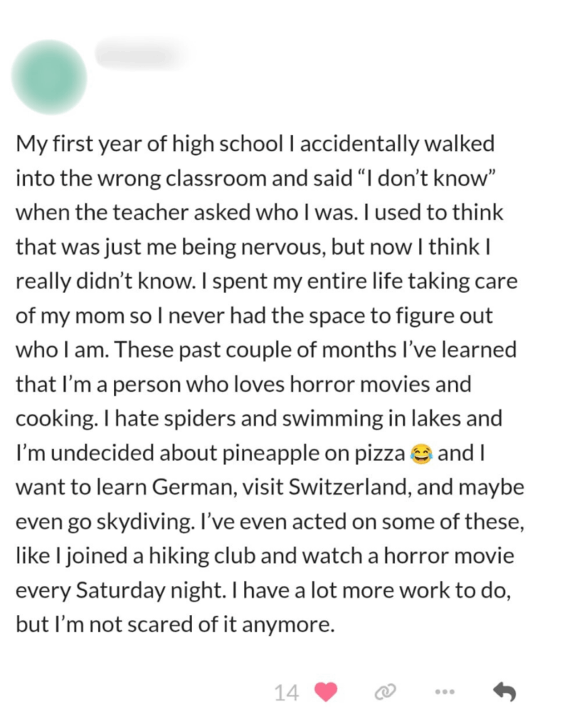The height and width of the screenshot is (728, 562).
Task: Reply using the curved arrow icon
Action: coord(504,691)
